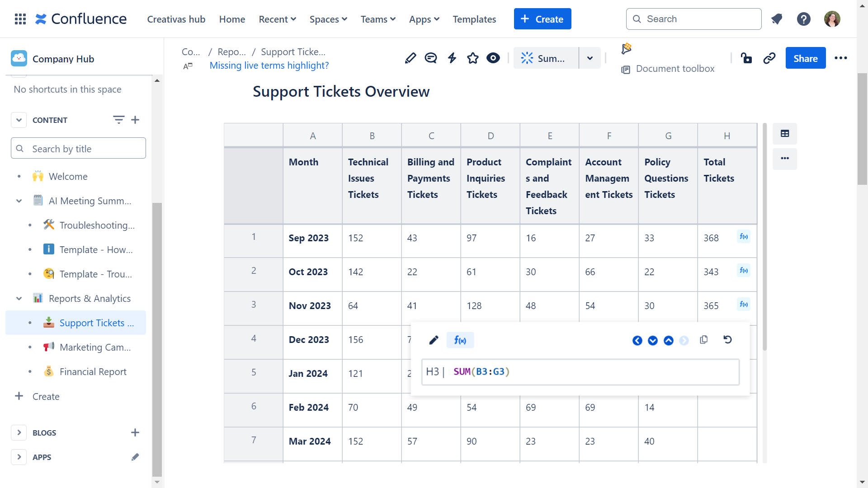Open Missing live terms highlight link
The height and width of the screenshot is (488, 868).
click(x=269, y=66)
